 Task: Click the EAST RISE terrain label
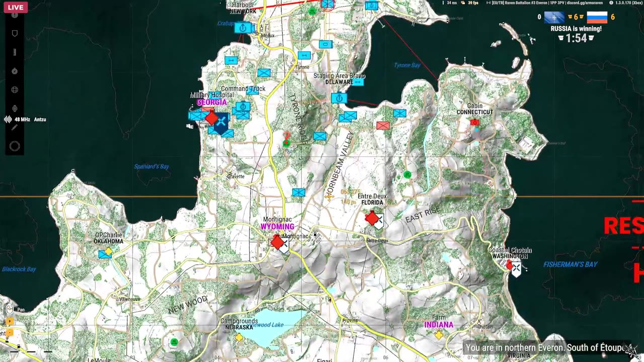point(423,215)
